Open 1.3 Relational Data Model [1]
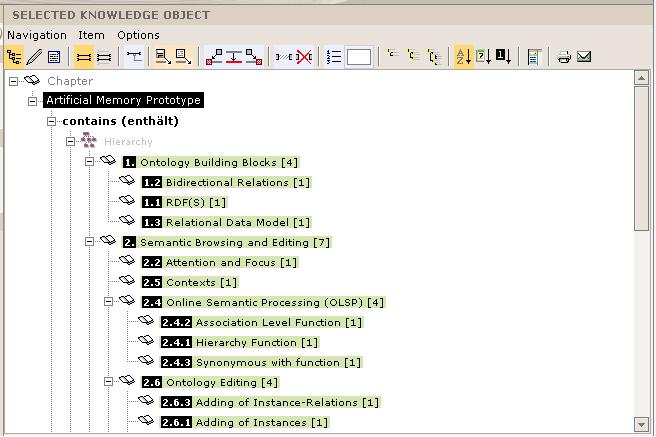 click(x=226, y=222)
